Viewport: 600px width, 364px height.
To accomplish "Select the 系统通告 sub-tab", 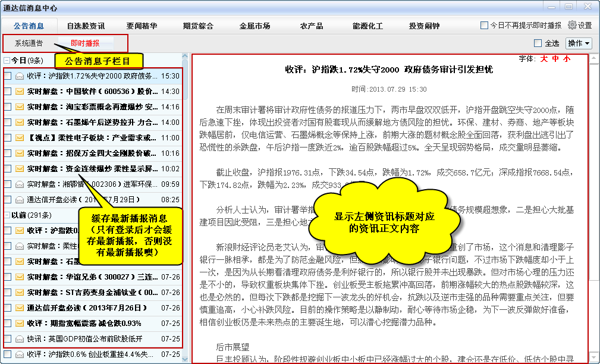I will pyautogui.click(x=29, y=43).
